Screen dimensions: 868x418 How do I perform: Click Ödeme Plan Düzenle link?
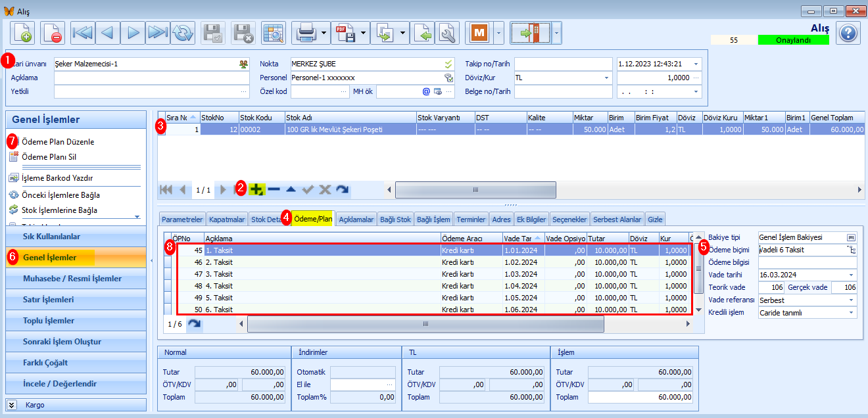(58, 141)
